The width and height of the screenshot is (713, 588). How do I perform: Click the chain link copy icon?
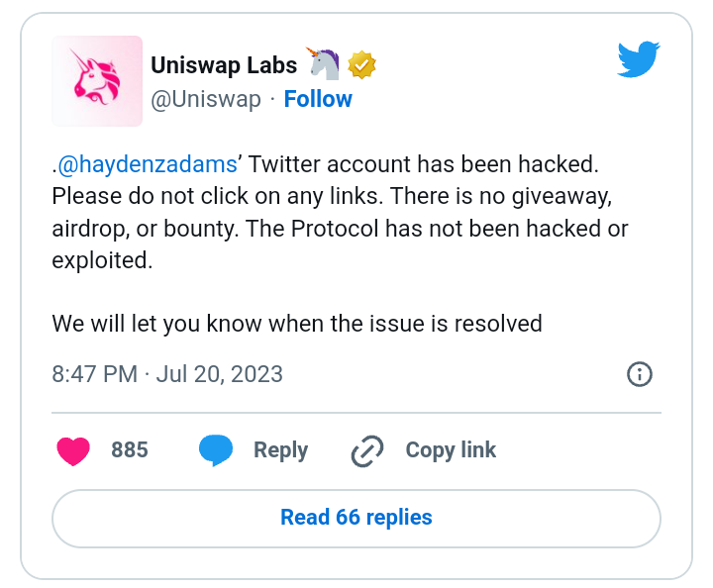367,450
